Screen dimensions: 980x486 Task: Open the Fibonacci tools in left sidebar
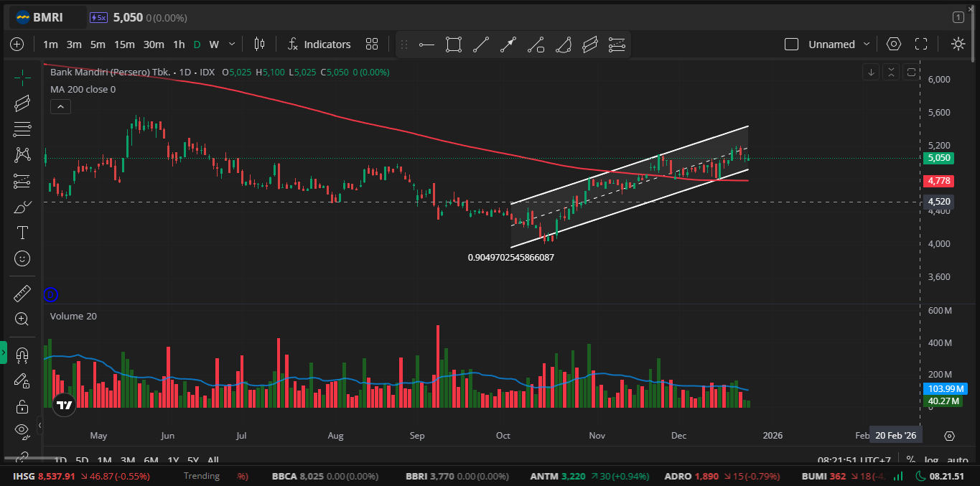click(x=22, y=129)
